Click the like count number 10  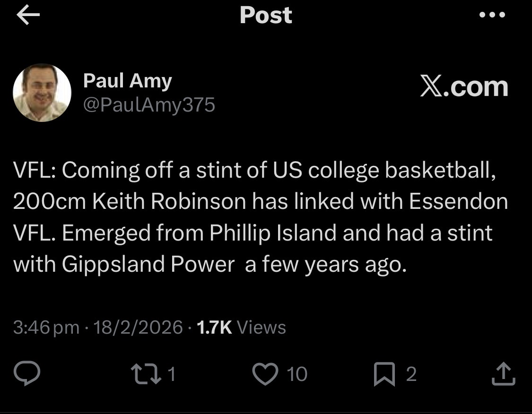tap(297, 374)
